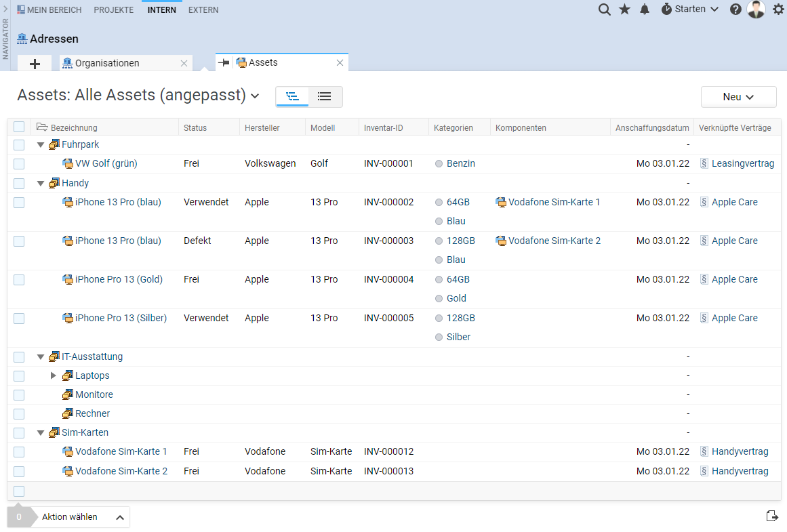The image size is (787, 532).
Task: Click Vodafone Sim-Karte 2 component icon
Action: click(501, 241)
